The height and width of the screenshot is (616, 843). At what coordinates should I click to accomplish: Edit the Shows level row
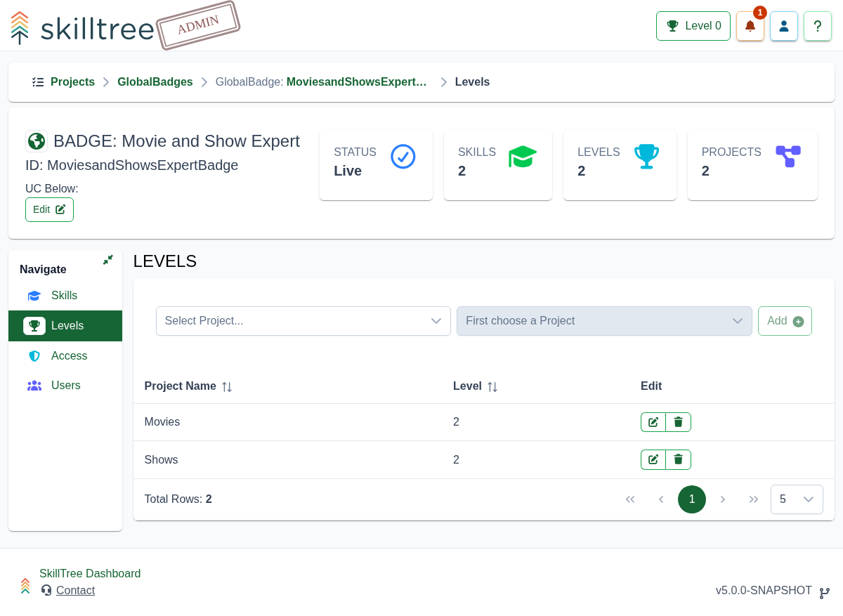pyautogui.click(x=653, y=459)
